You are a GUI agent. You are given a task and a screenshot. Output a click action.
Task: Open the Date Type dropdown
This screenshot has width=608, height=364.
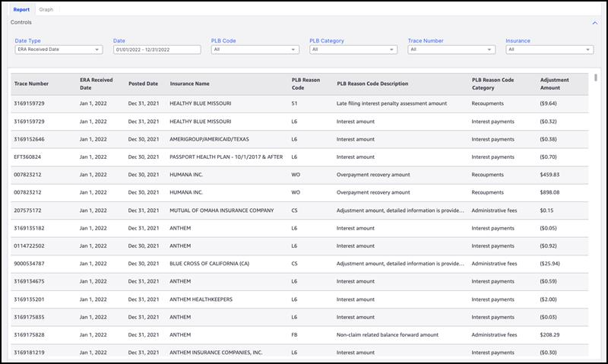58,49
